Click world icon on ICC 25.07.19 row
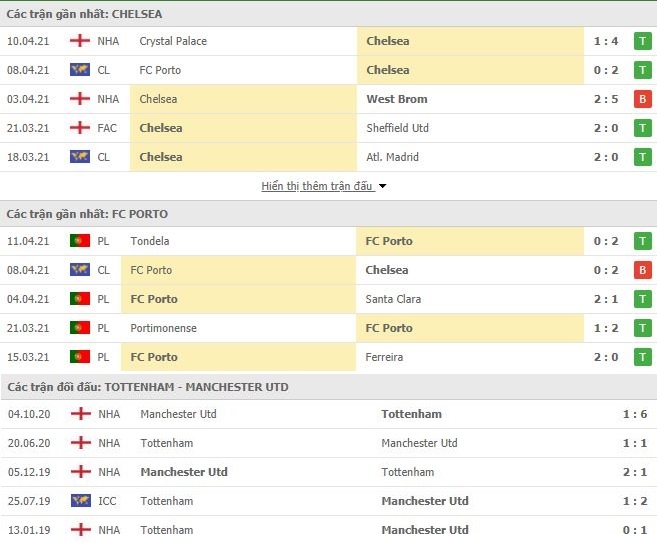This screenshot has height=550, width=657. pos(80,501)
